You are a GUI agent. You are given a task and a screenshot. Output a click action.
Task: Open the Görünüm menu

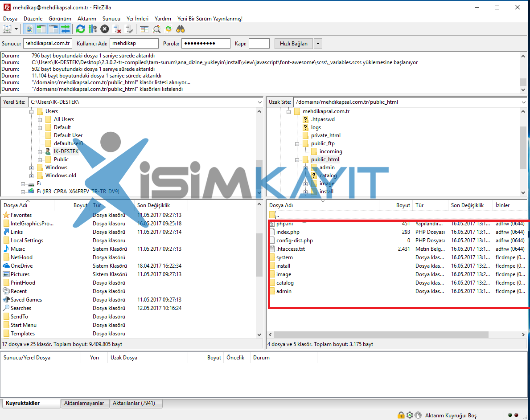point(60,19)
